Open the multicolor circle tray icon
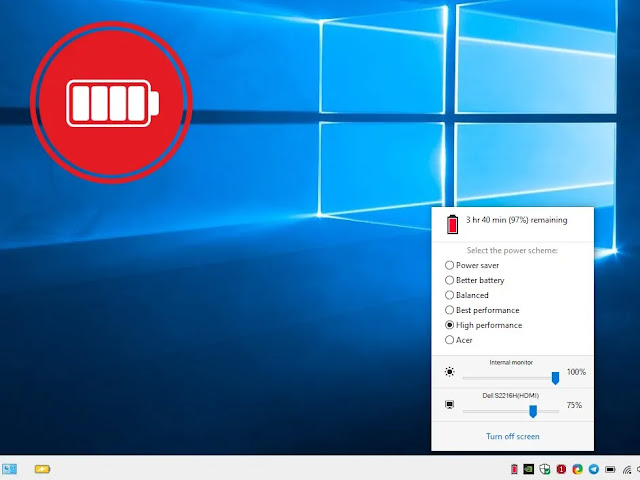 click(x=577, y=469)
